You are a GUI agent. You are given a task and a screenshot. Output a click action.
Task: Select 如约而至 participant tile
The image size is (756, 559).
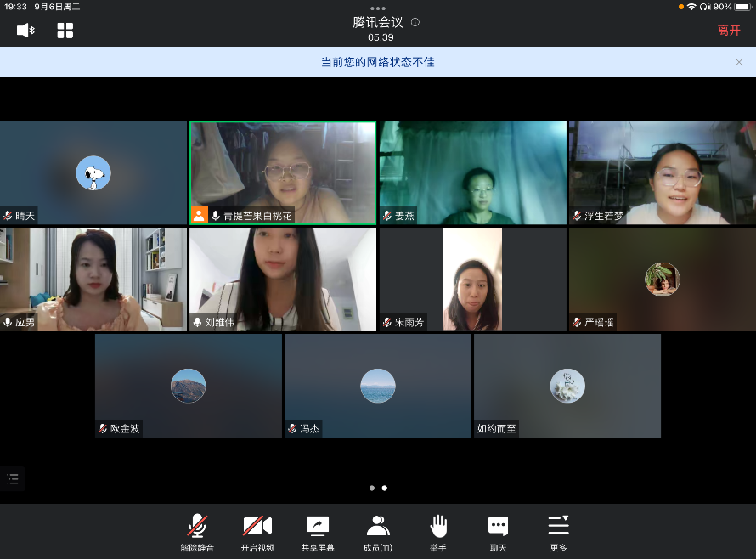point(567,386)
